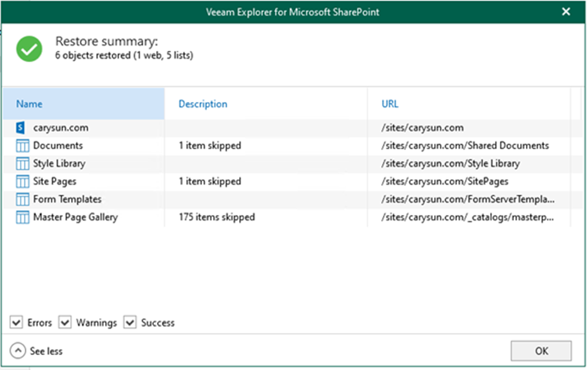Click the green success checkmark icon
Screen dimensions: 588x370
pos(29,49)
